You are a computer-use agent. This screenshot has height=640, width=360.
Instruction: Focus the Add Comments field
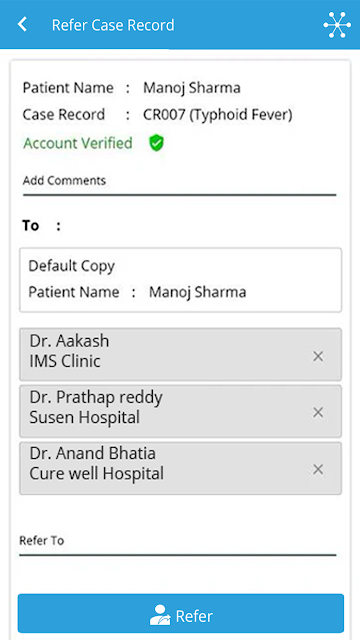(x=180, y=185)
